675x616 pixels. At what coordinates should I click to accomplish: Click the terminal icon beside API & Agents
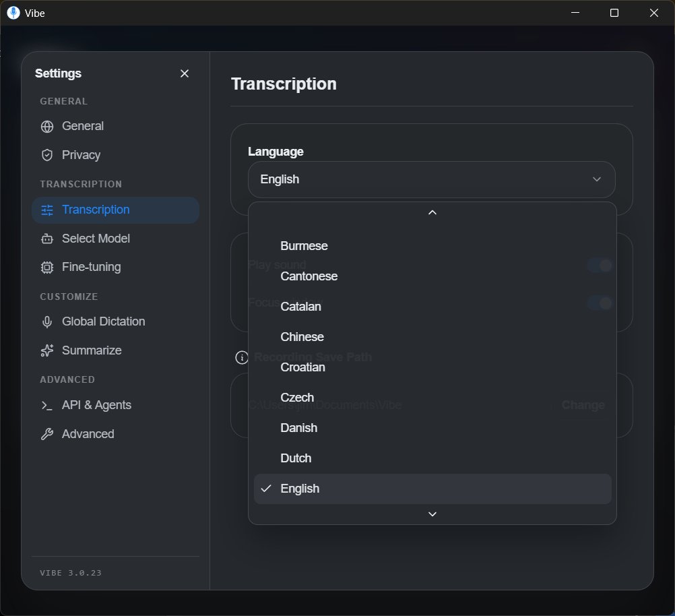(x=47, y=405)
